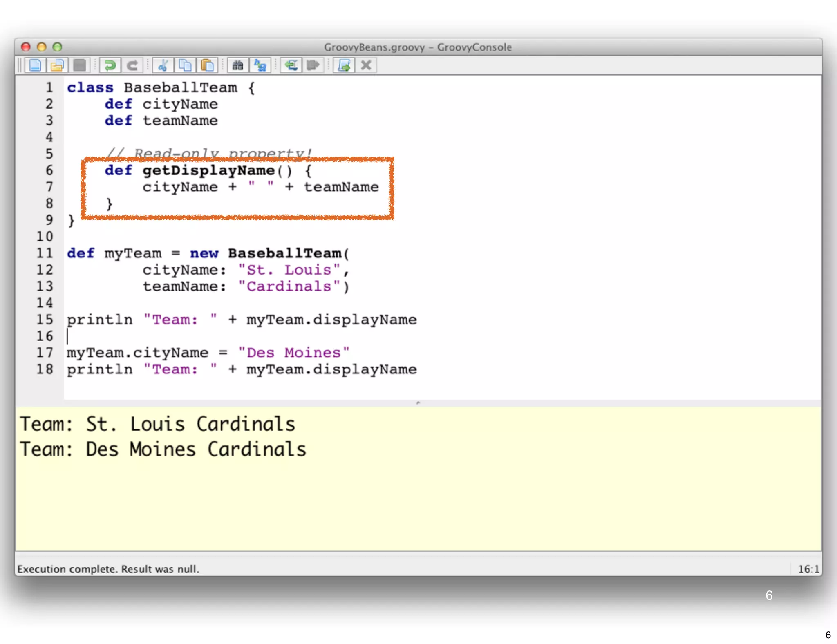Undo the last edit with the green arrow
The image size is (837, 644).
110,65
